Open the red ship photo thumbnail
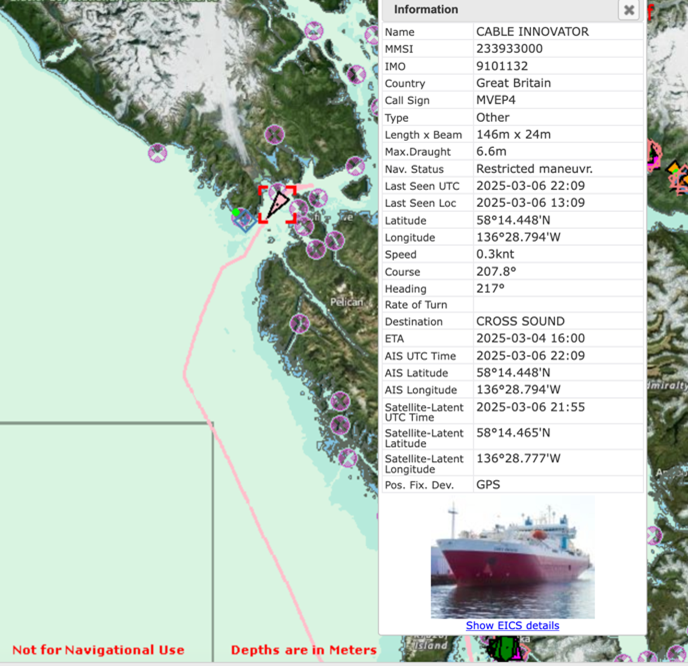This screenshot has width=688, height=666. click(x=512, y=557)
